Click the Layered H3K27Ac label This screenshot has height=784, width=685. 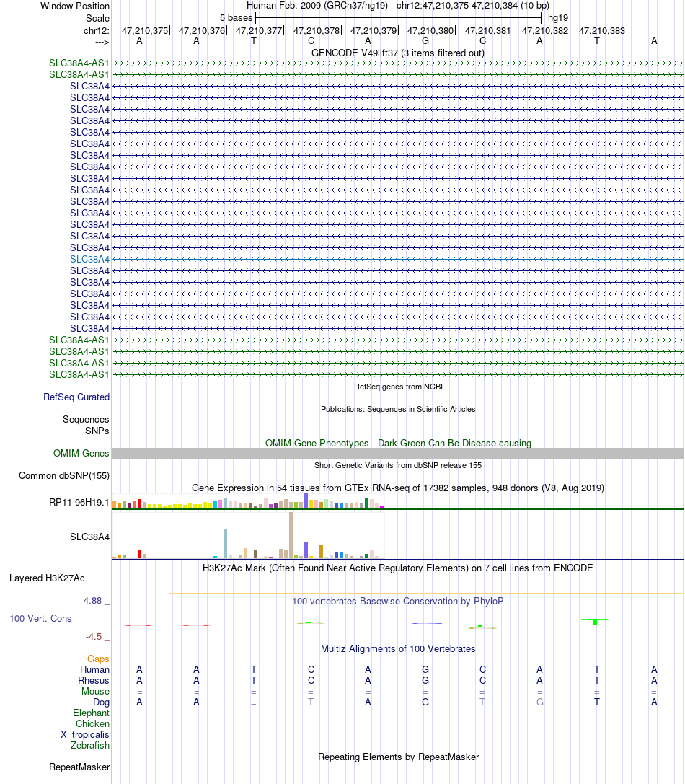tap(47, 578)
